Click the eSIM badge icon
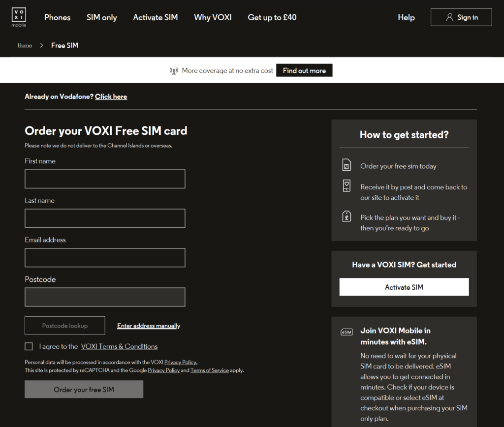504x427 pixels. 346,332
